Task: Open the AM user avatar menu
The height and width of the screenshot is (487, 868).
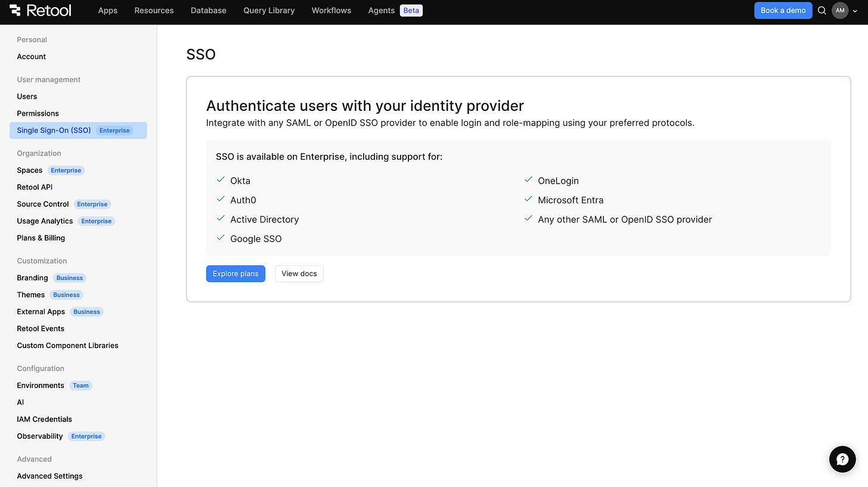Action: tap(840, 10)
